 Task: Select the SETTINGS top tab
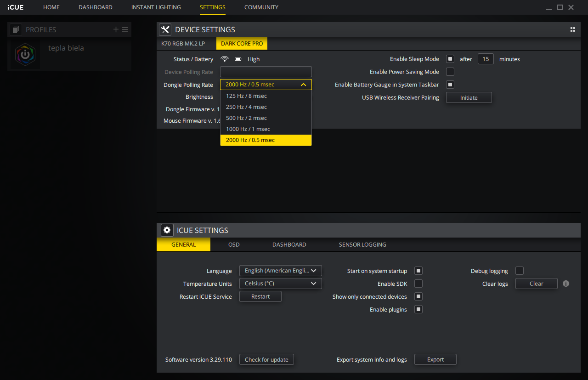tap(213, 7)
